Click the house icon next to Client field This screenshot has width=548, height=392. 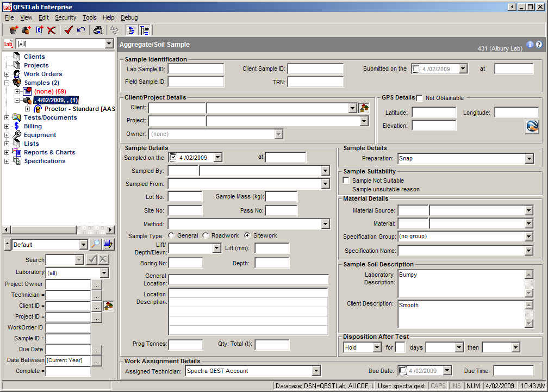pos(364,108)
